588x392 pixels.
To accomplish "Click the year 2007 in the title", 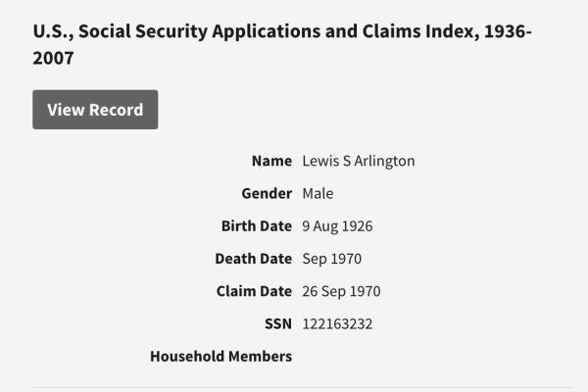I will tap(53, 59).
